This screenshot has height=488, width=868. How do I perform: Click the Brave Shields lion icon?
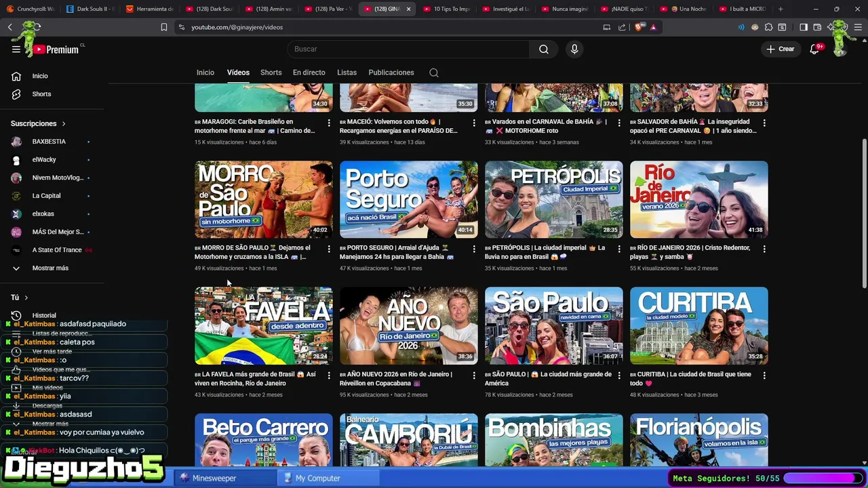tap(639, 27)
